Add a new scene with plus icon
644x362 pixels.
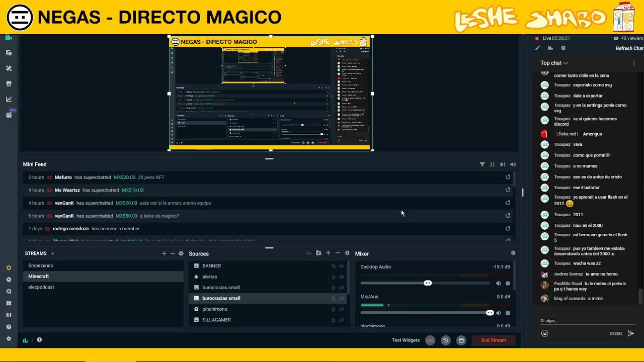(164, 253)
